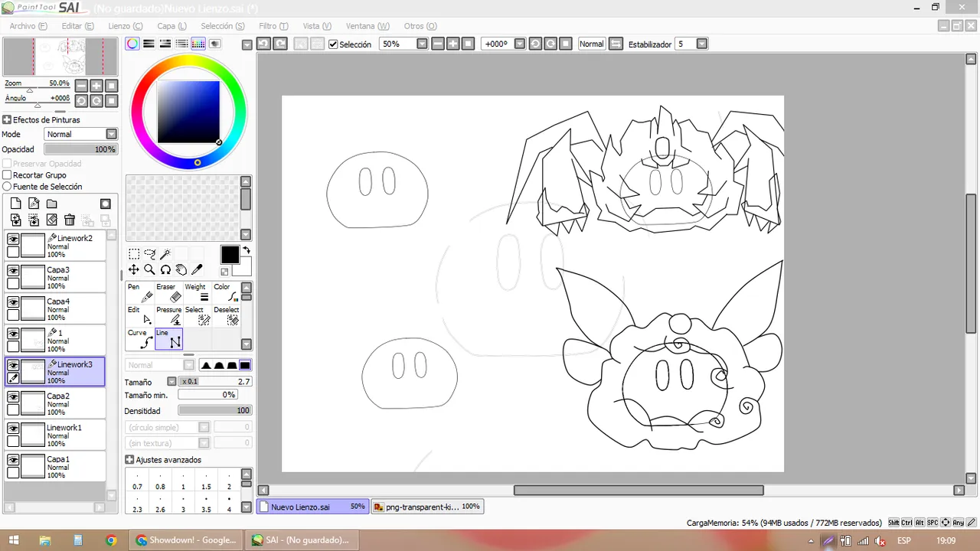The height and width of the screenshot is (551, 980).
Task: Click the Normal view mode button
Action: point(591,44)
